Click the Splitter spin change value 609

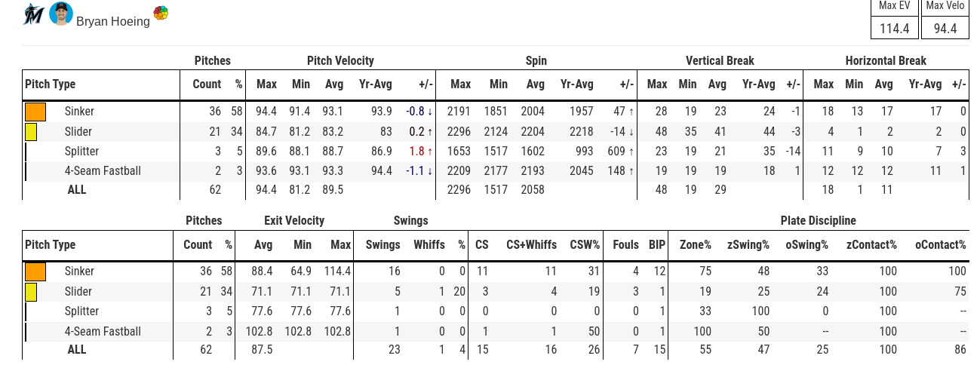tap(616, 152)
